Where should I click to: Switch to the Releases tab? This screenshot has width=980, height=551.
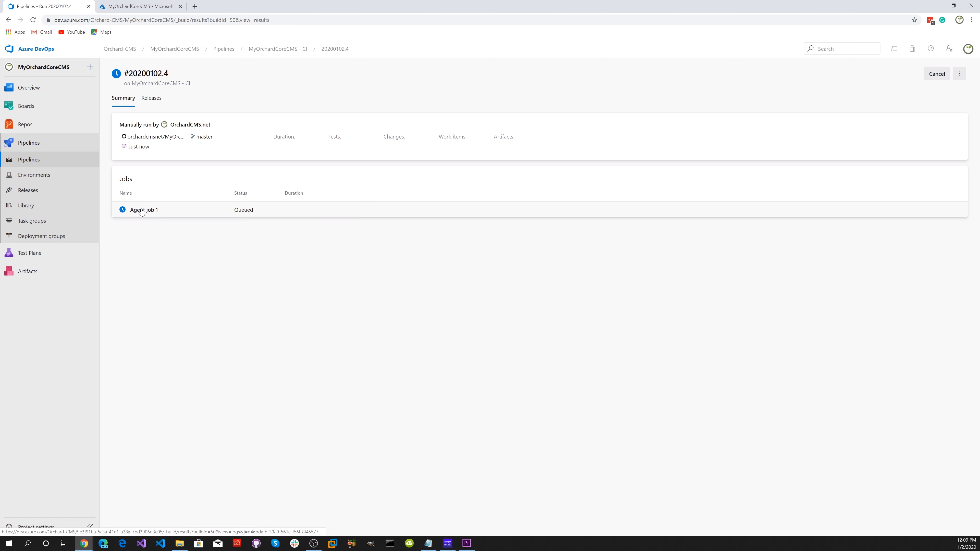tap(151, 98)
